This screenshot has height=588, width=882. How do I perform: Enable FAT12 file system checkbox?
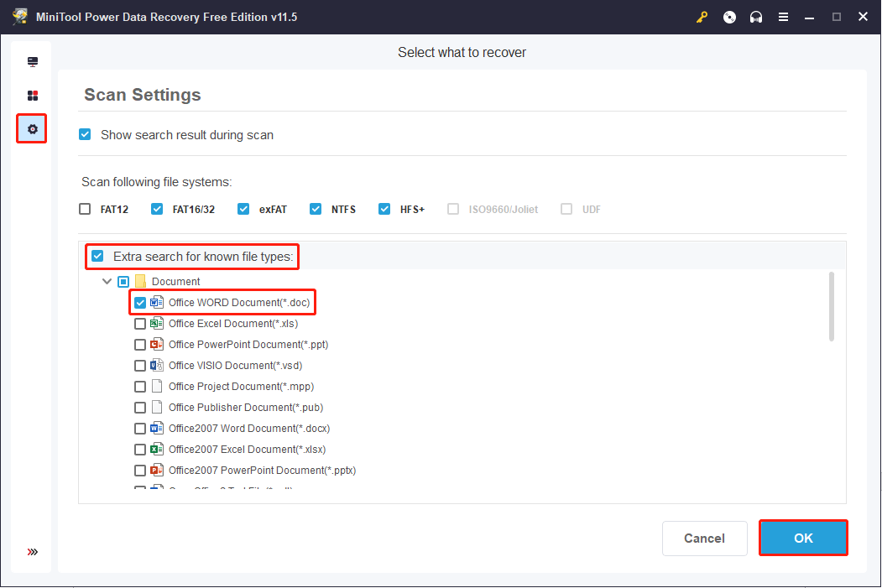pos(85,209)
